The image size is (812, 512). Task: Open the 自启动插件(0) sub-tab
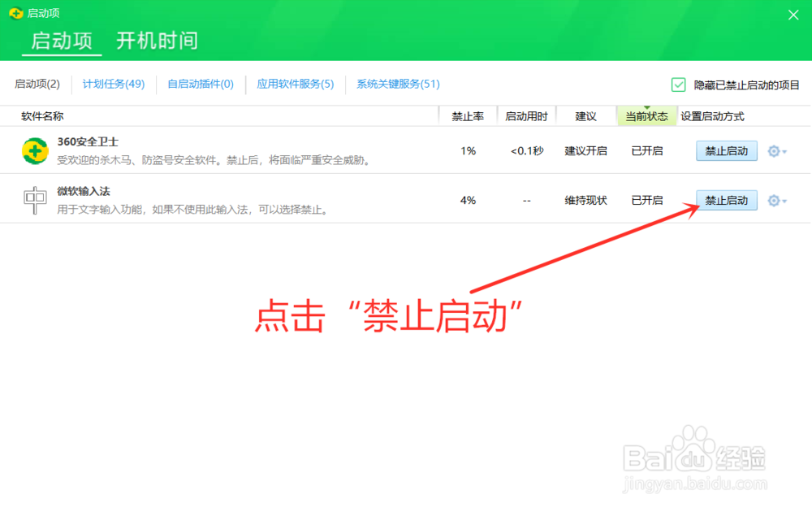tap(201, 84)
